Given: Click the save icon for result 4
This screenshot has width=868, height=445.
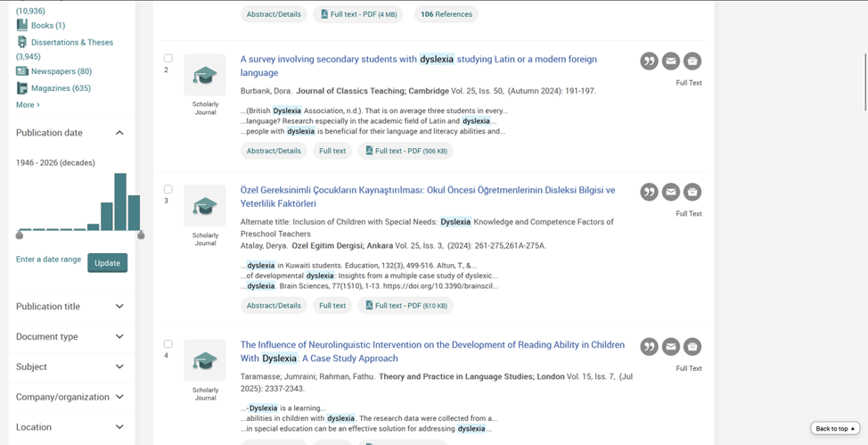Looking at the screenshot, I should pos(692,347).
